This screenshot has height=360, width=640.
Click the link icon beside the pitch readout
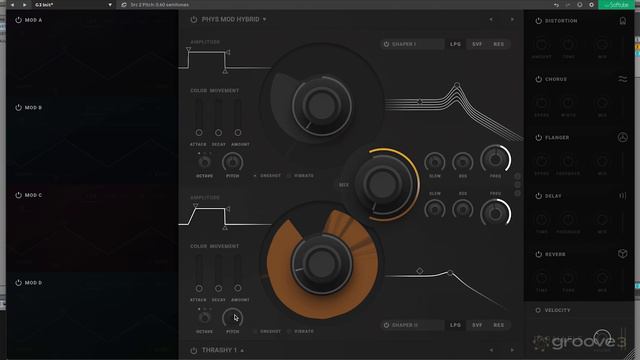pyautogui.click(x=124, y=5)
